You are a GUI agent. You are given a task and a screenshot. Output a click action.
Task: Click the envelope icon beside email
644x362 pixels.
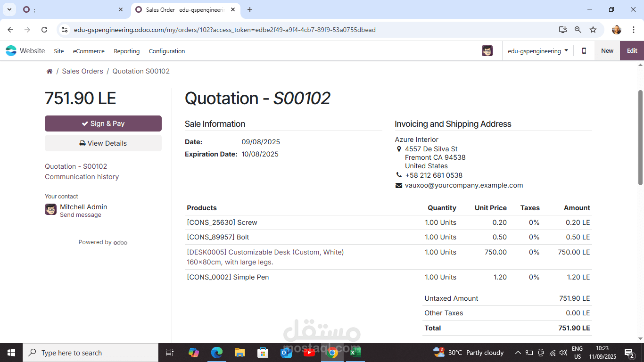399,185
